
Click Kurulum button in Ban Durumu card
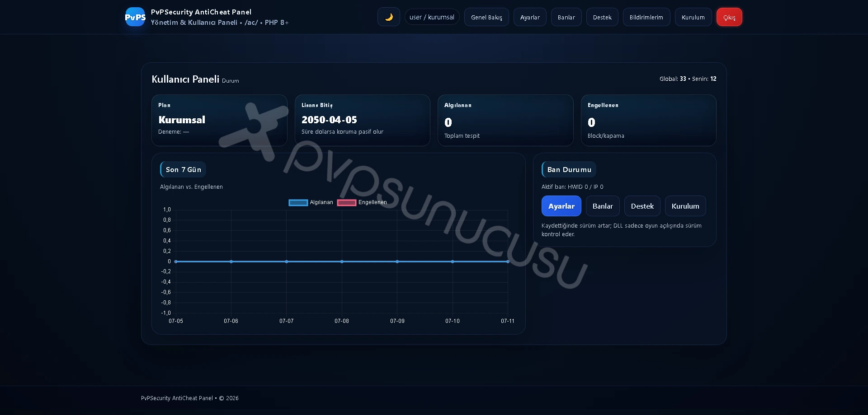pyautogui.click(x=685, y=206)
